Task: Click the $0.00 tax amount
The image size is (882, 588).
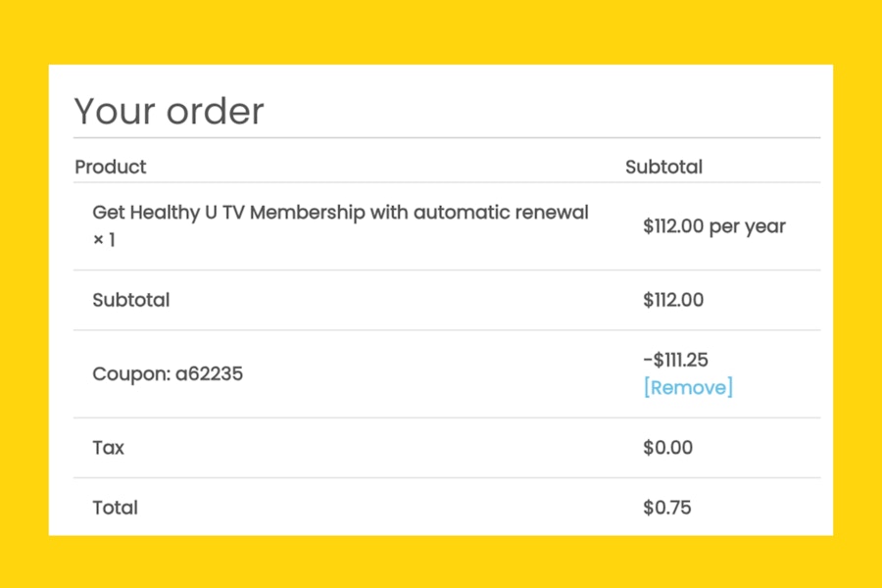Action: [x=667, y=448]
